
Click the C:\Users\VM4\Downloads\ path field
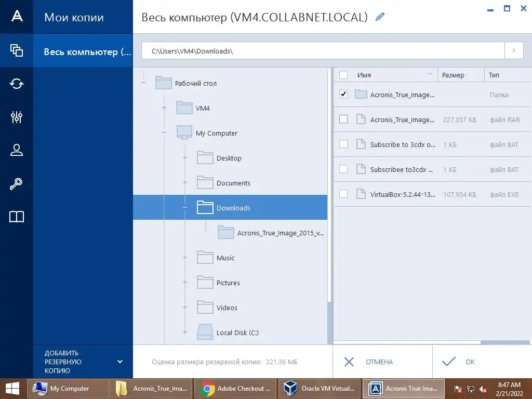click(323, 50)
